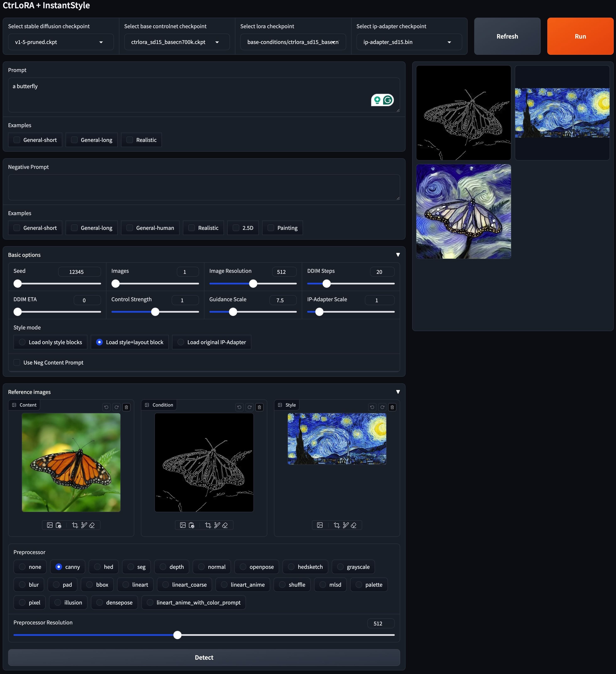Select the brush tool under Style image
The height and width of the screenshot is (674, 616).
tap(345, 525)
